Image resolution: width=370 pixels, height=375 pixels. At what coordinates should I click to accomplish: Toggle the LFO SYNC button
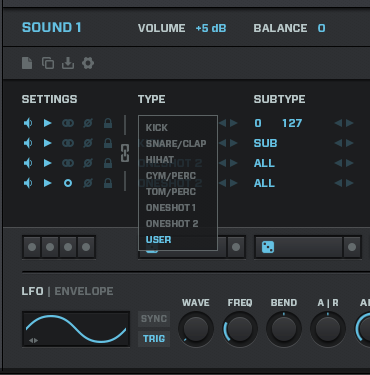point(154,319)
